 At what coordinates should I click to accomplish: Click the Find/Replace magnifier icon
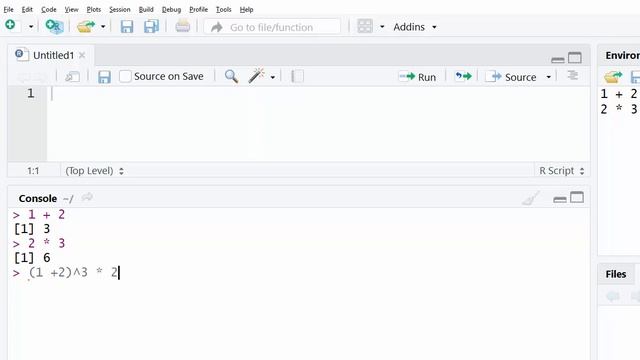click(x=231, y=76)
